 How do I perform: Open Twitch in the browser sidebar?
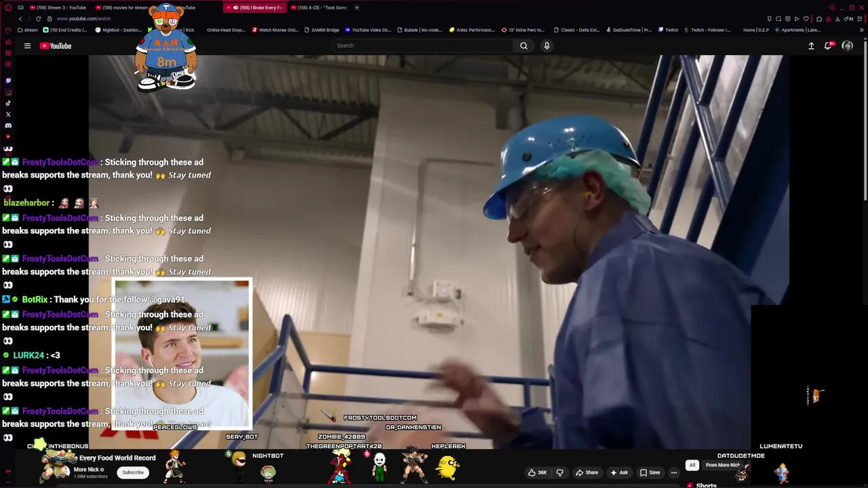(8, 81)
